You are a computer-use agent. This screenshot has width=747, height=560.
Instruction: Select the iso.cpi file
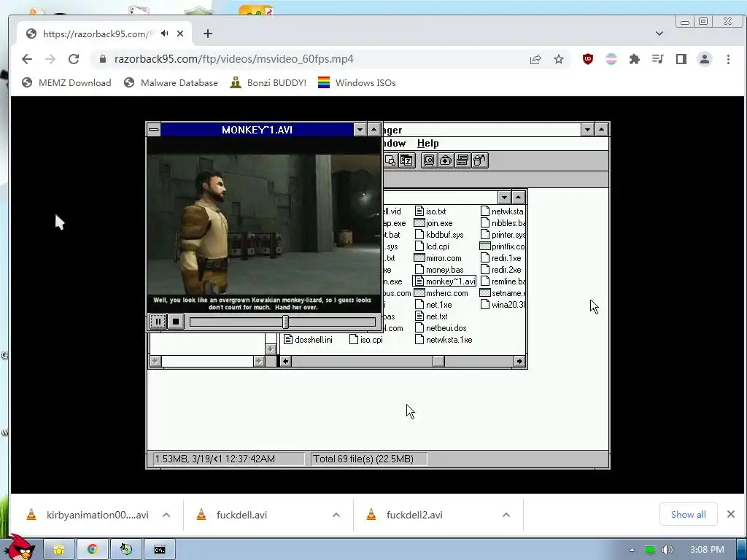(x=366, y=340)
